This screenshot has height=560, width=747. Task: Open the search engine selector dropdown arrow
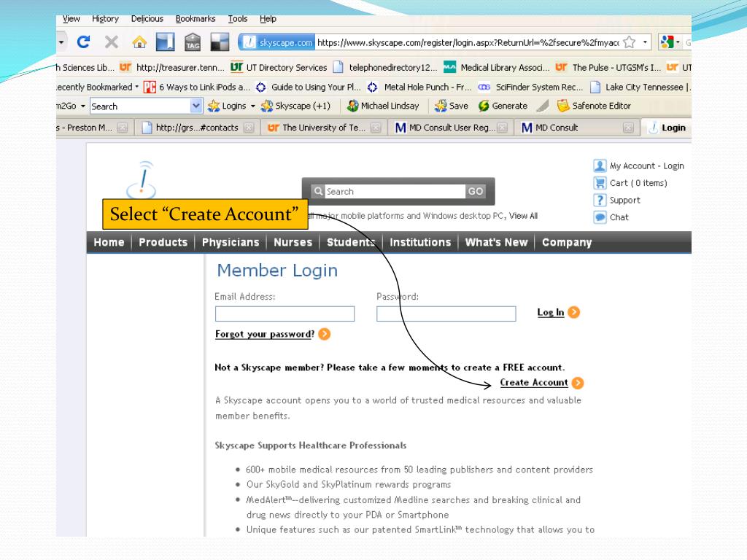(678, 42)
